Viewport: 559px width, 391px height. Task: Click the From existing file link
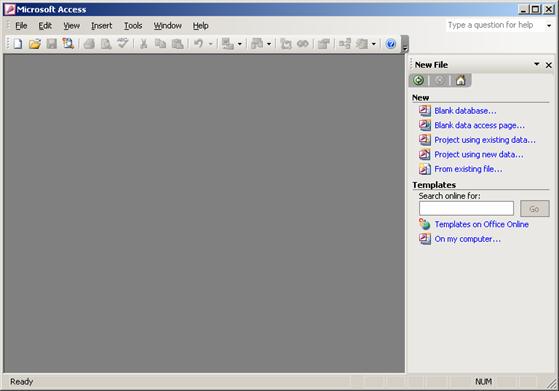[468, 169]
